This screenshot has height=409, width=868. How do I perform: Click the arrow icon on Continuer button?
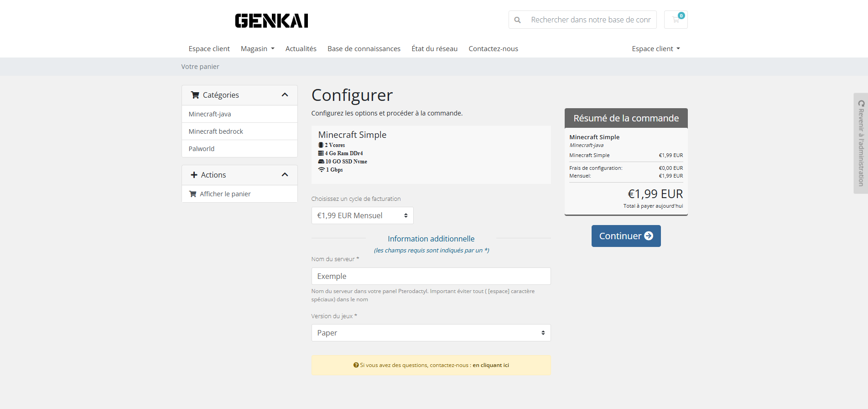click(x=649, y=236)
